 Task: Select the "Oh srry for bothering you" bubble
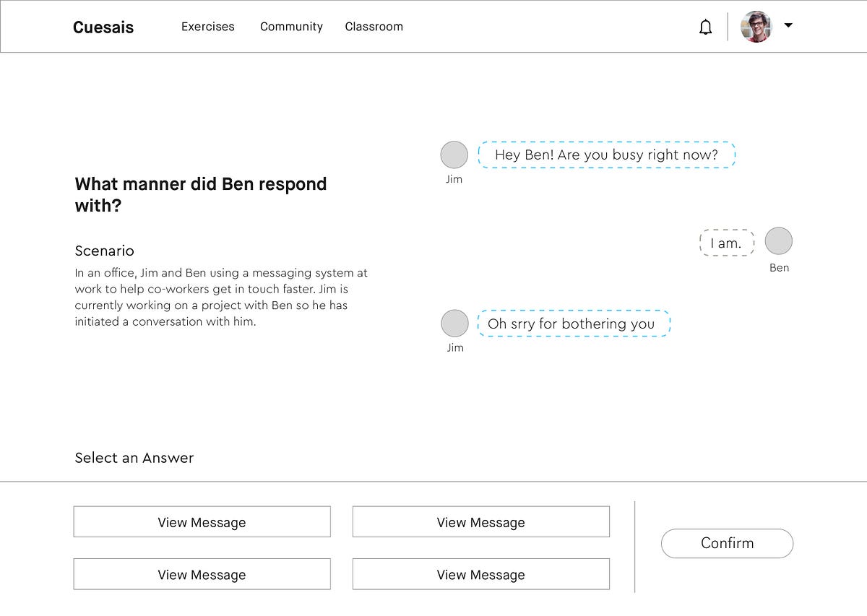click(574, 324)
